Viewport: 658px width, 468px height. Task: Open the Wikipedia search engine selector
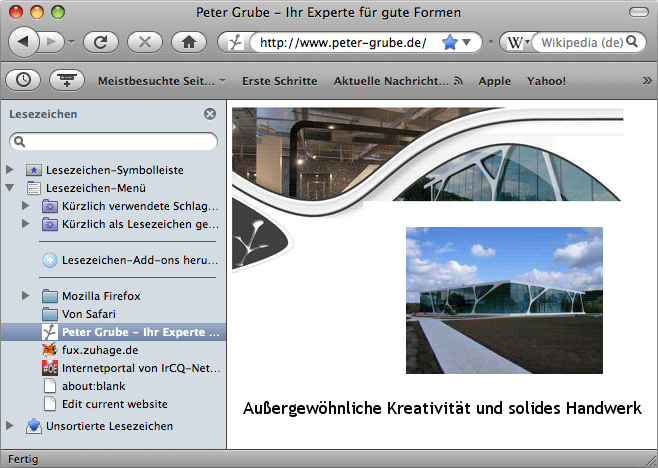point(518,42)
